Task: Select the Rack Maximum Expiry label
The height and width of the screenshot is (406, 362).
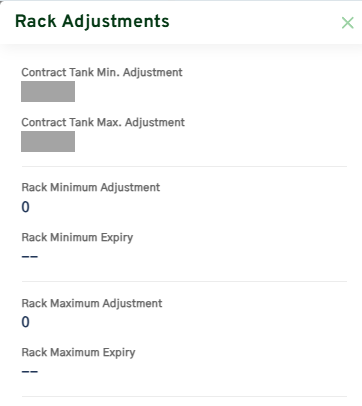Action: (78, 353)
